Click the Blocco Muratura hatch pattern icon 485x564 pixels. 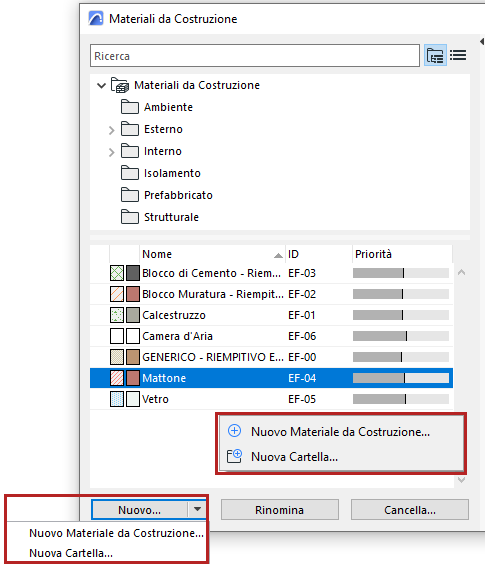click(x=117, y=294)
